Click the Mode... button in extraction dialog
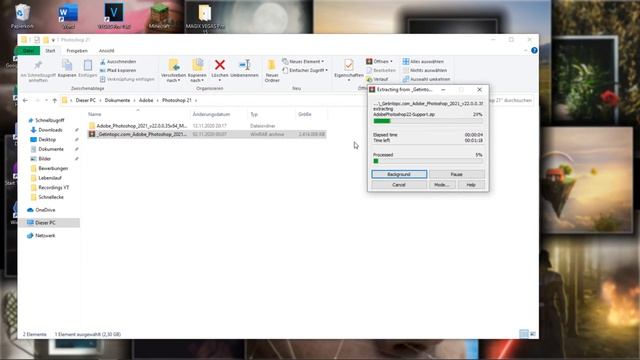Screen dimensions: 640x360 [442, 185]
